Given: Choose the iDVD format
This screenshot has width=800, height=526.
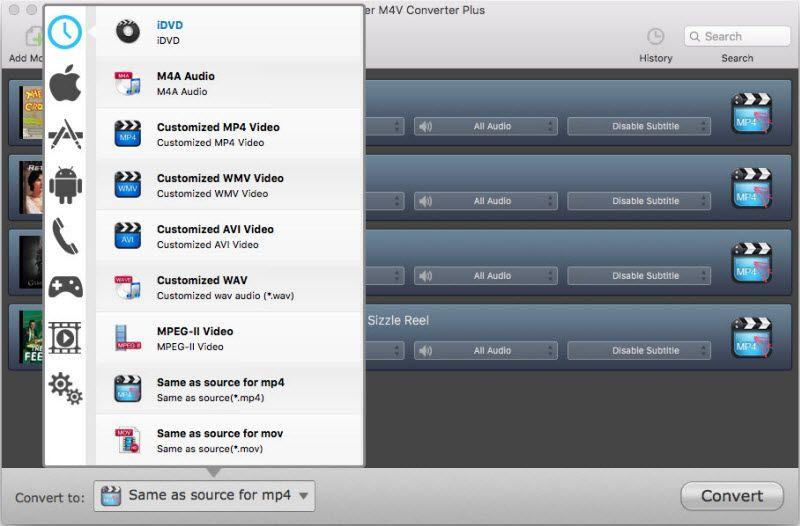Looking at the screenshot, I should pyautogui.click(x=230, y=32).
